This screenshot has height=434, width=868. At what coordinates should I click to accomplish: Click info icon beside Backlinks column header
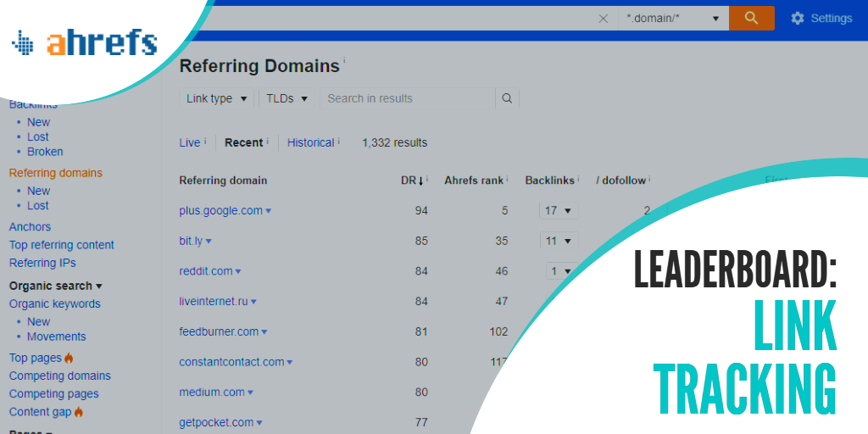578,179
